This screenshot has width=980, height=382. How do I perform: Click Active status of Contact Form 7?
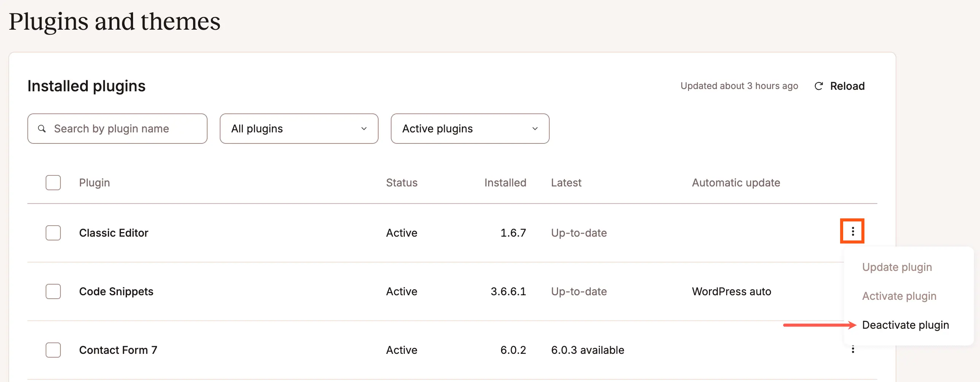(402, 350)
